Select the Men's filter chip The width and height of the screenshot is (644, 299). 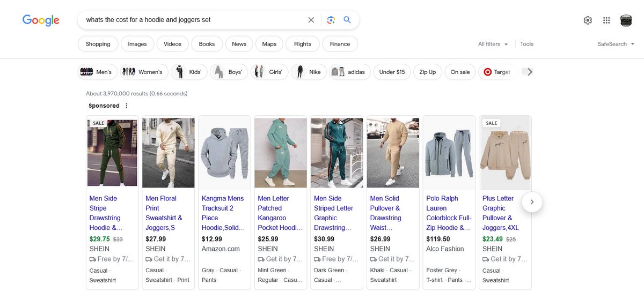97,72
